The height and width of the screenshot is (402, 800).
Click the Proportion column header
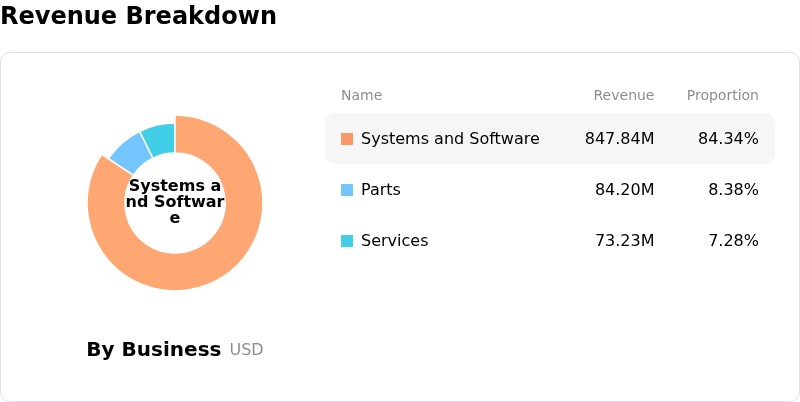click(722, 95)
